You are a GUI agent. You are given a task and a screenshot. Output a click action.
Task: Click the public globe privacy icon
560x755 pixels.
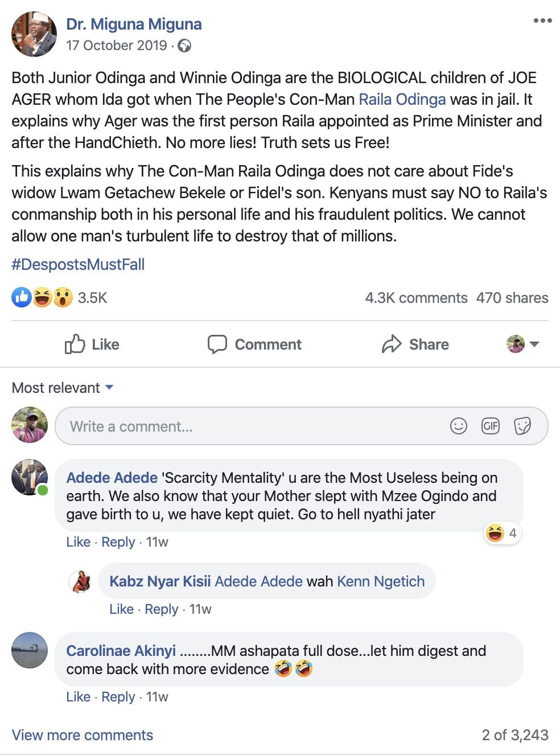pos(184,46)
